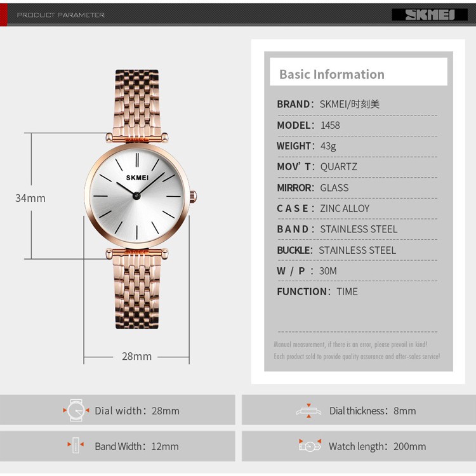The width and height of the screenshot is (476, 476).
Task: Click the dial width watch icon
Action: tap(76, 410)
